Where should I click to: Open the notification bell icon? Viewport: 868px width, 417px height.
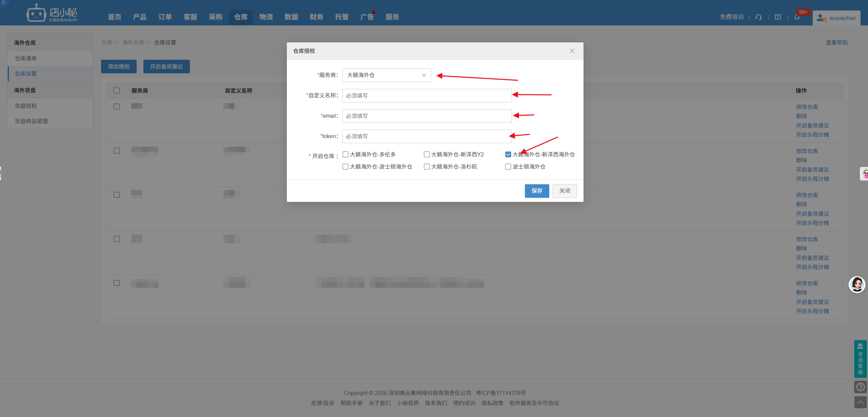point(797,17)
